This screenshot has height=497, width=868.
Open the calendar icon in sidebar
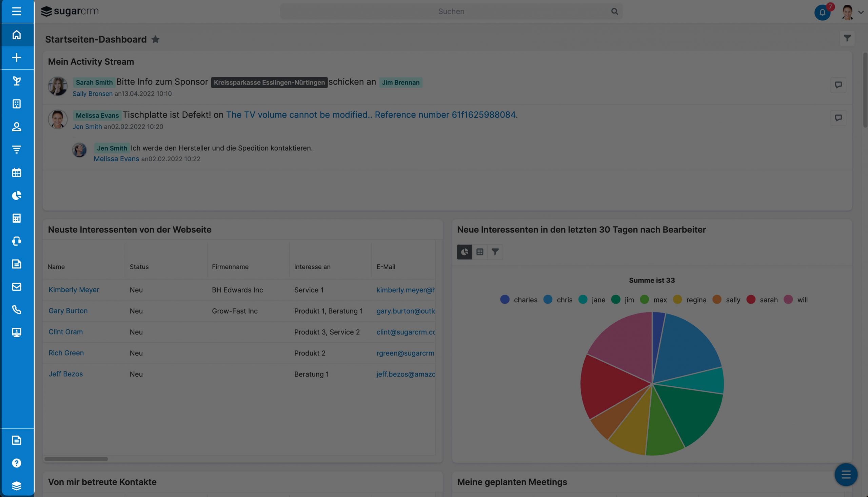point(16,172)
